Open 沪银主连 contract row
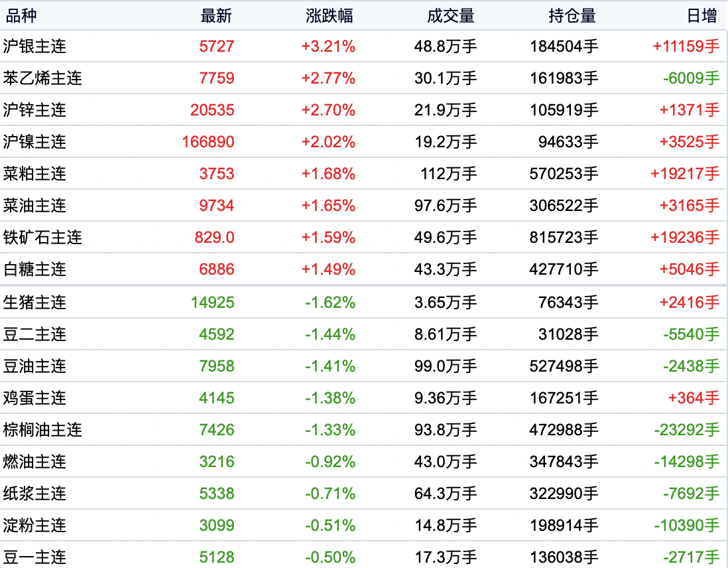Image resolution: width=728 pixels, height=568 pixels. [35, 46]
